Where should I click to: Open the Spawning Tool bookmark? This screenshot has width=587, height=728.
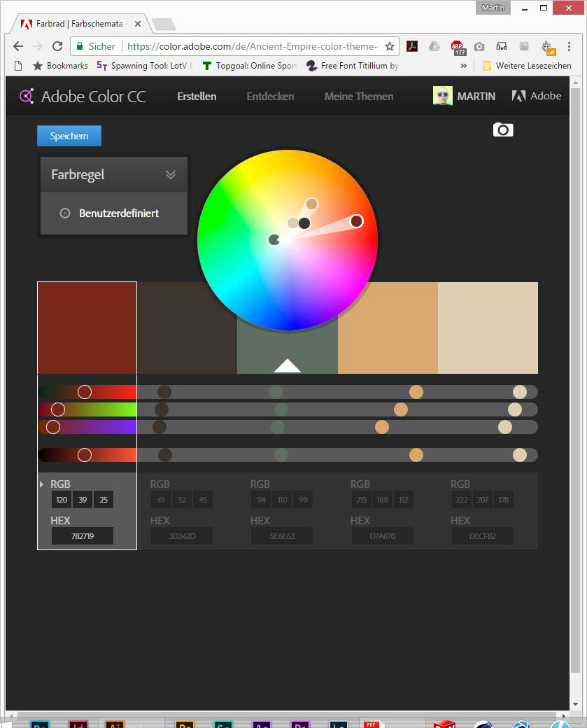(145, 66)
